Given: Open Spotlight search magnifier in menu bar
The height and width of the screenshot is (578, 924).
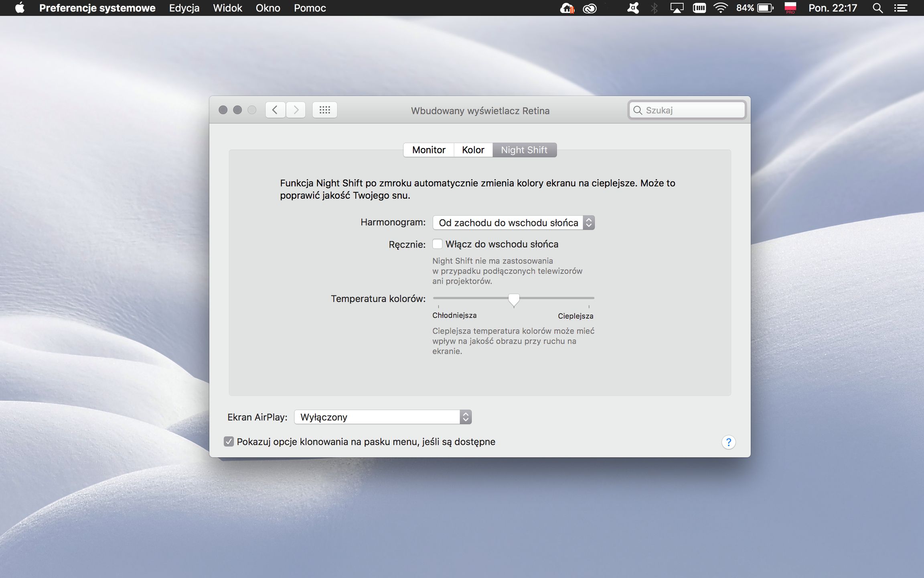Looking at the screenshot, I should pyautogui.click(x=877, y=8).
